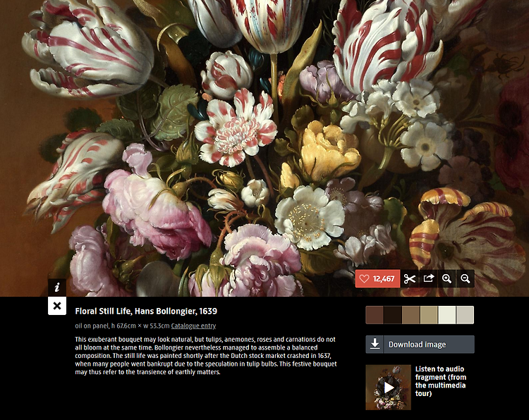Image resolution: width=529 pixels, height=420 pixels.
Task: Click the painting description paragraph
Action: coord(206,356)
